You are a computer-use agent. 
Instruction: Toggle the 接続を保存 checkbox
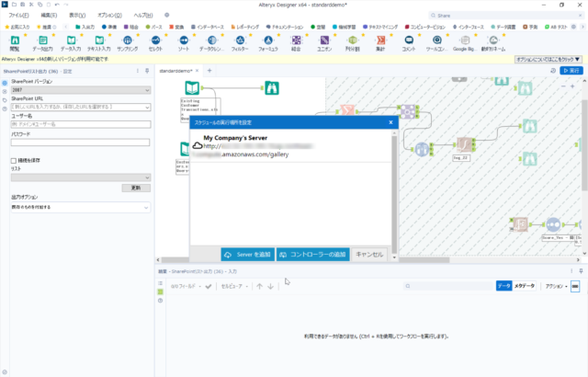14,161
